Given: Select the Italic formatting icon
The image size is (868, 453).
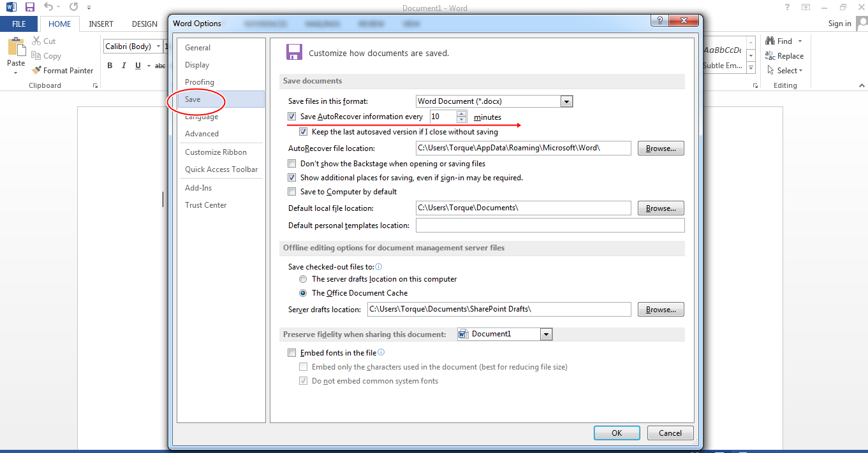Looking at the screenshot, I should point(123,65).
